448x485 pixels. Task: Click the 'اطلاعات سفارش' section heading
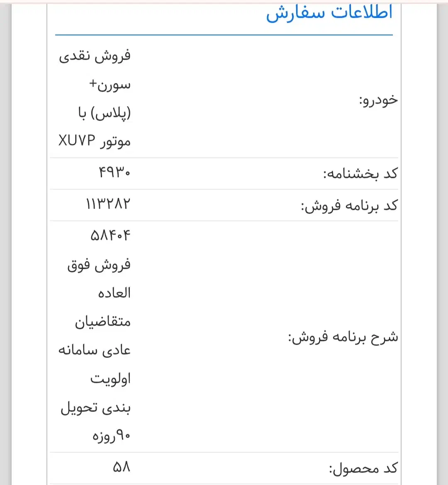(x=329, y=13)
